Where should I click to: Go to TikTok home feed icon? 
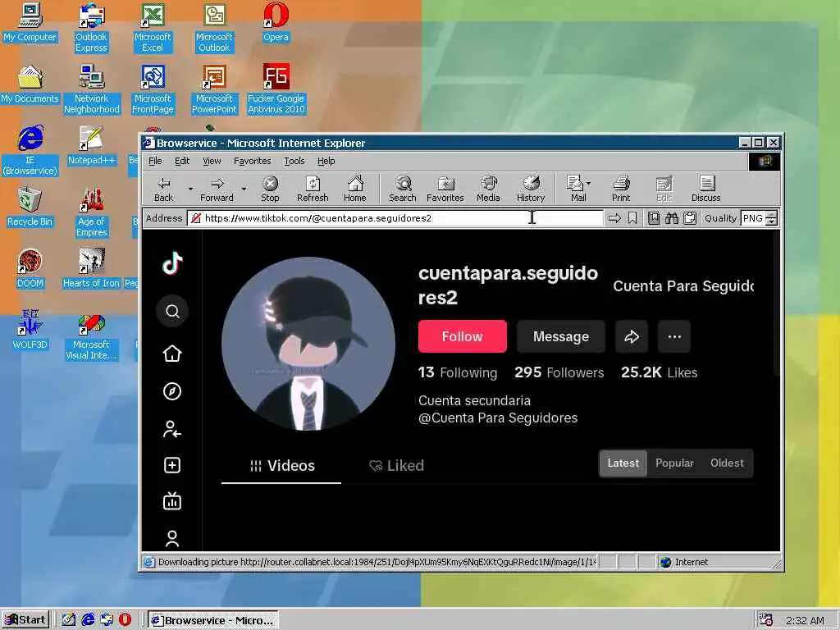click(172, 354)
